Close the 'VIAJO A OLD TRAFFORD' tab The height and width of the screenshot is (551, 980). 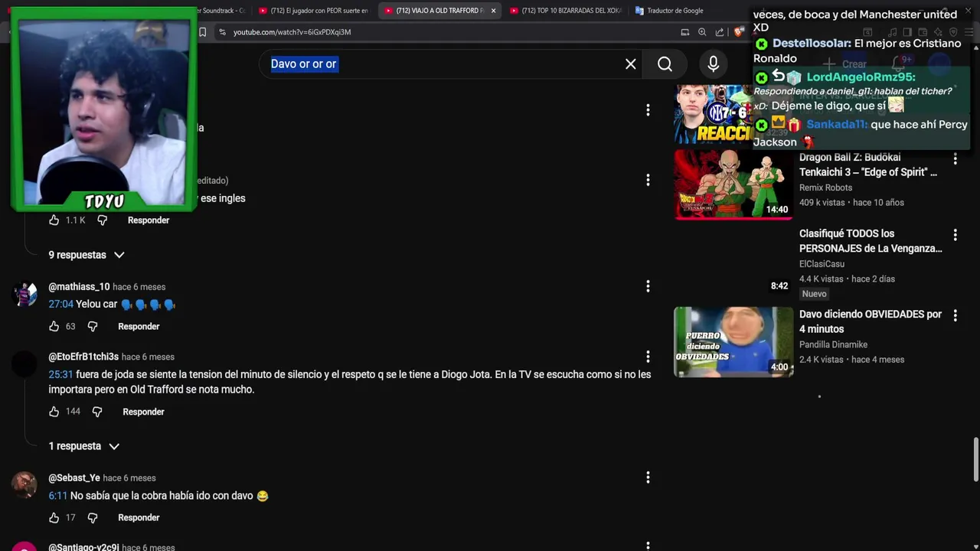coord(493,11)
